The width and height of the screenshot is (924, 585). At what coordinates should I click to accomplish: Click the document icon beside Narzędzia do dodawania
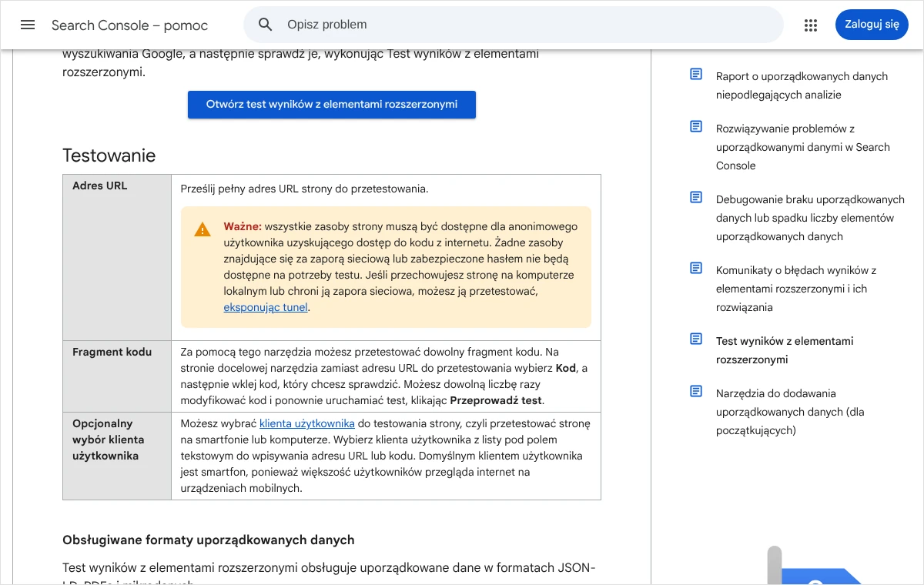coord(696,391)
